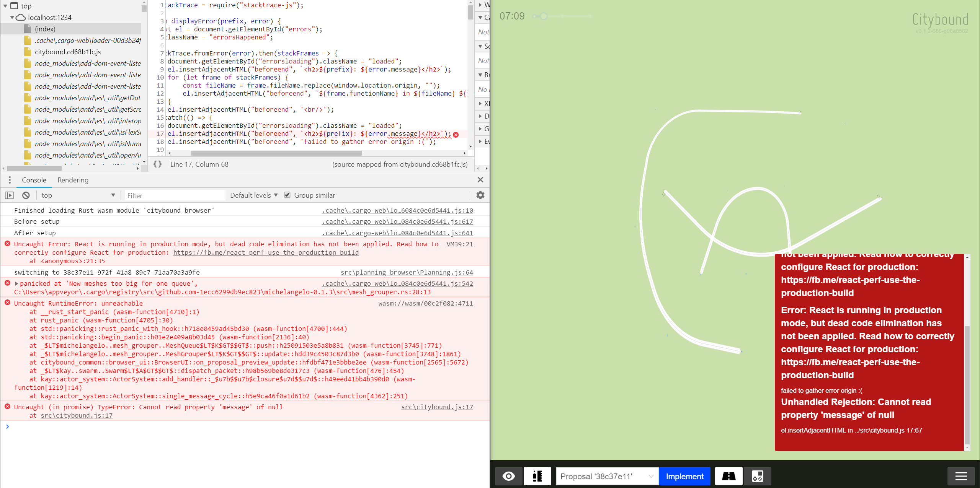Select the zoning tool icon
Image resolution: width=980 pixels, height=488 pixels.
click(757, 476)
